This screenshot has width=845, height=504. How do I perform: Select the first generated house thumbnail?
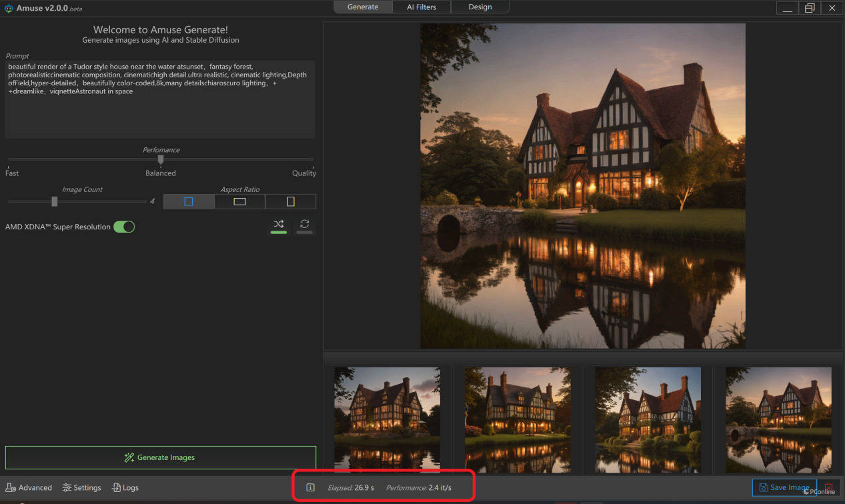[x=387, y=420]
